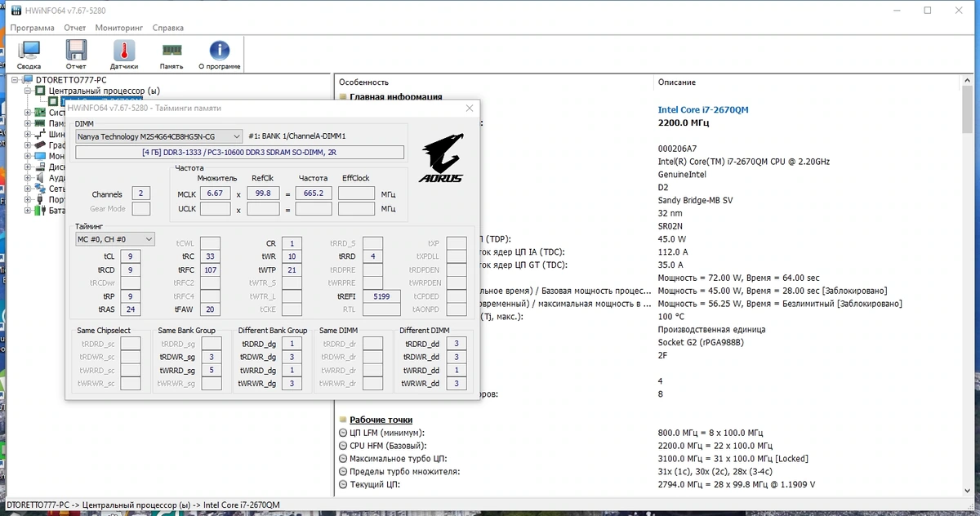Open the Мониторинг menu

pyautogui.click(x=118, y=27)
